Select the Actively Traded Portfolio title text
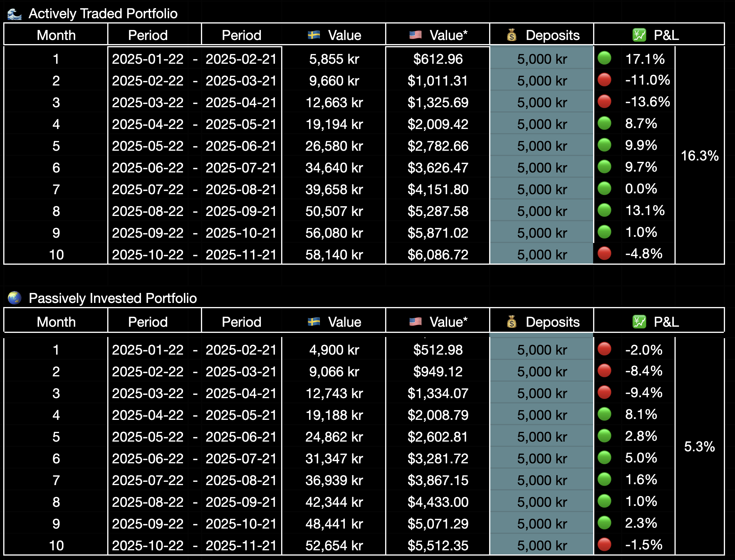This screenshot has width=735, height=560. pyautogui.click(x=103, y=14)
